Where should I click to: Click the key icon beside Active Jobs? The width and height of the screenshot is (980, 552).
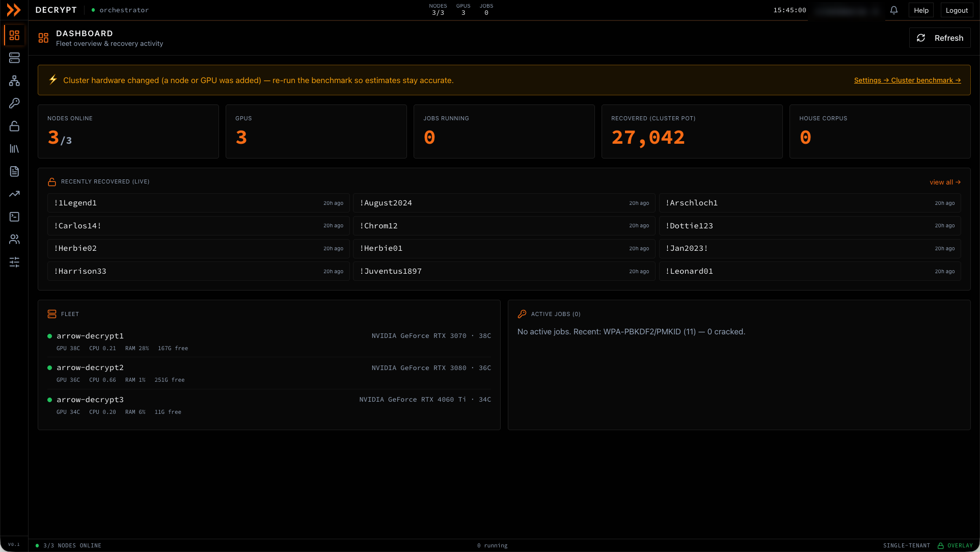pos(522,314)
